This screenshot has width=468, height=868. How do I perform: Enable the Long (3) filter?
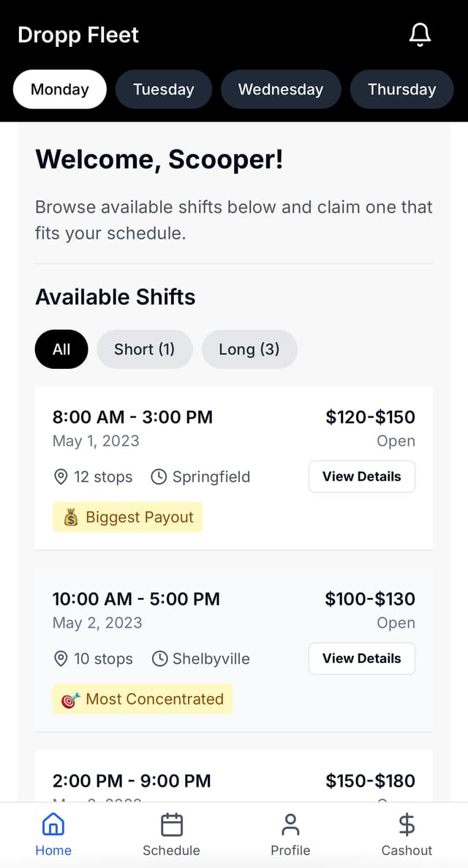tap(249, 349)
